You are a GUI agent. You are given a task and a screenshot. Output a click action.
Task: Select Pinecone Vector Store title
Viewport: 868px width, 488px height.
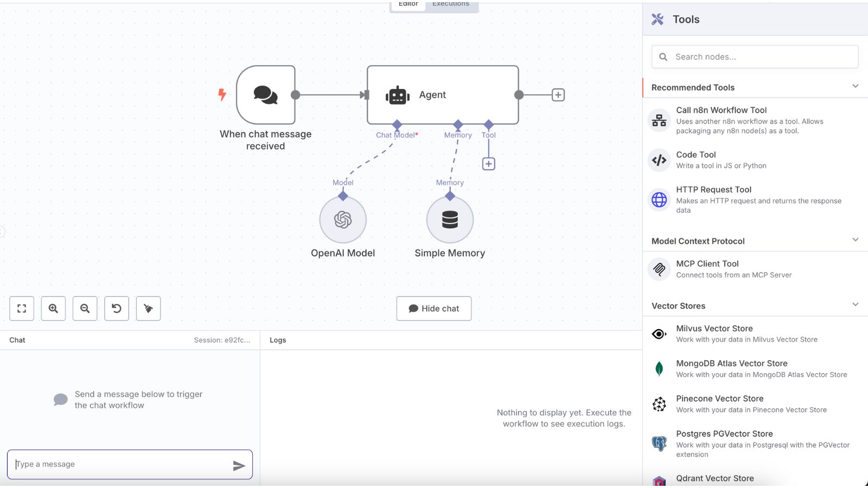[720, 399]
